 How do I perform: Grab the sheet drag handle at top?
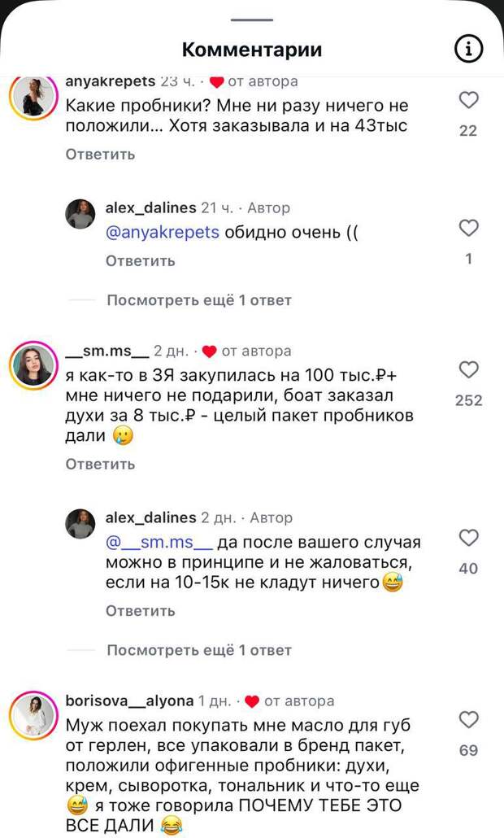click(x=252, y=19)
